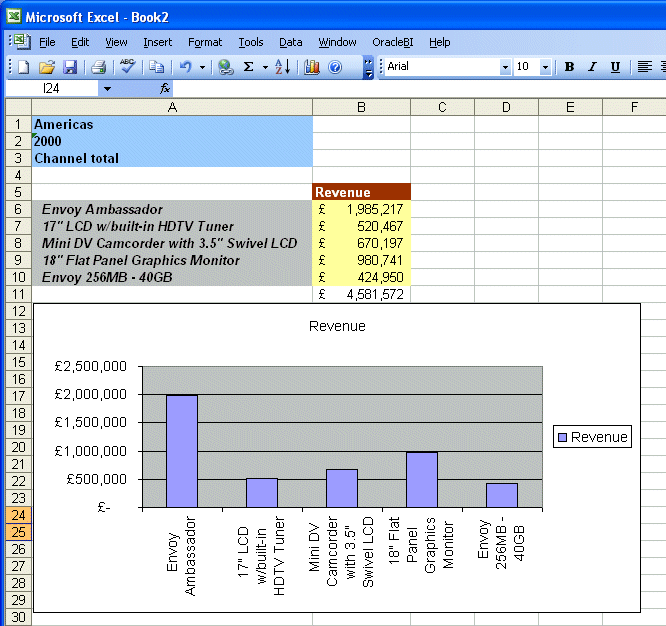Image resolution: width=666 pixels, height=626 pixels.
Task: Click the Select All corner button
Action: coord(18,107)
